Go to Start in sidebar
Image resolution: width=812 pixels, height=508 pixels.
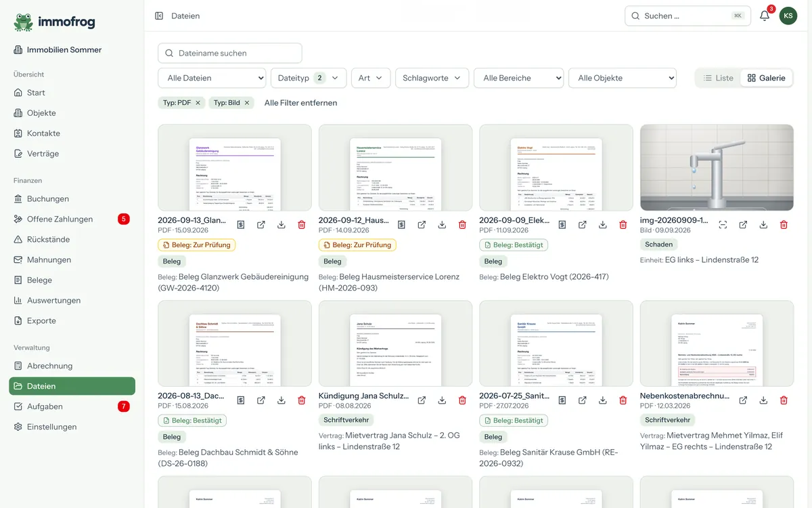coord(72,93)
